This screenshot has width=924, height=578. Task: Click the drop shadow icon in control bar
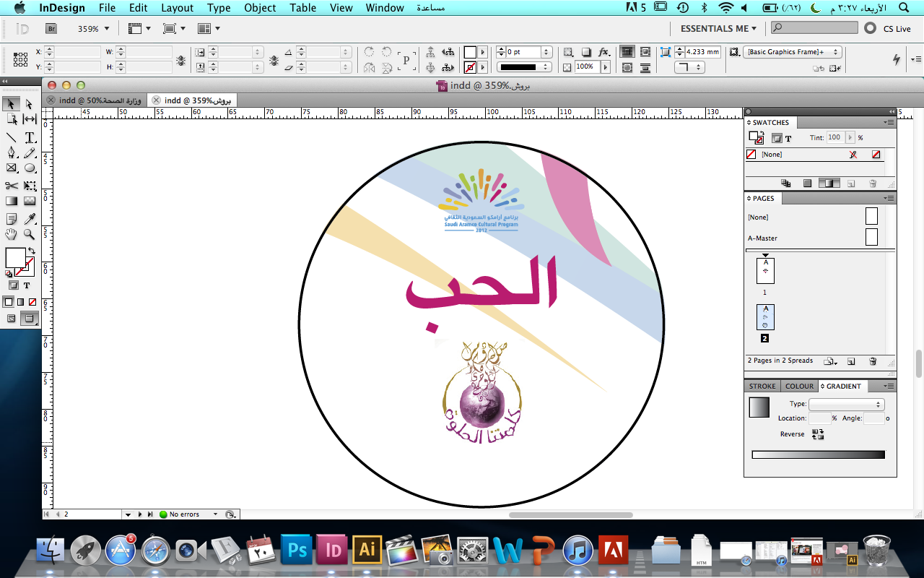586,52
